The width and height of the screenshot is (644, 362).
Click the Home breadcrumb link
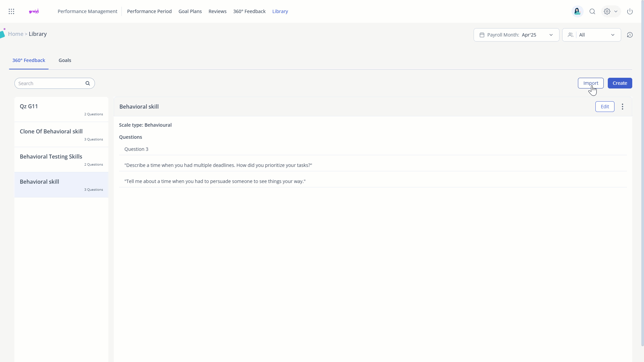[16, 34]
